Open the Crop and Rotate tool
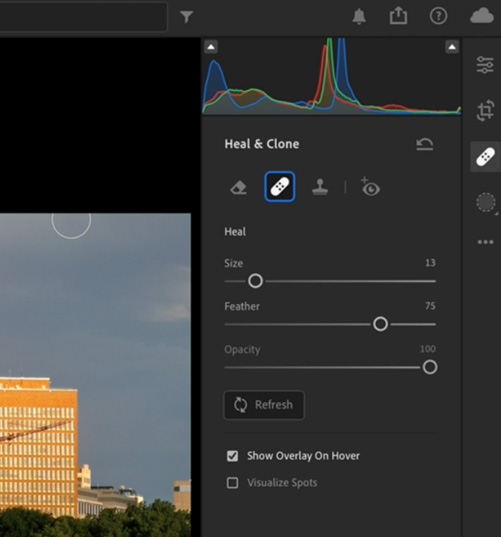The image size is (501, 537). tap(485, 111)
